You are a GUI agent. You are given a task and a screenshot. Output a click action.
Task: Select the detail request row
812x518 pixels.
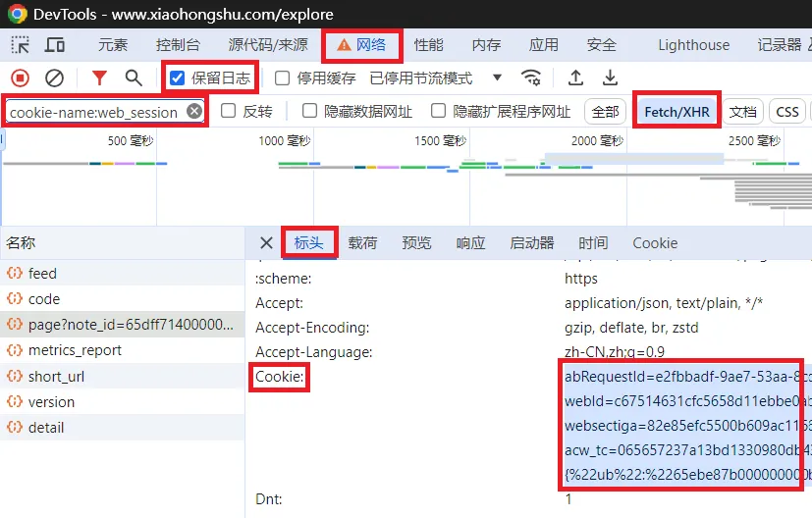122,428
